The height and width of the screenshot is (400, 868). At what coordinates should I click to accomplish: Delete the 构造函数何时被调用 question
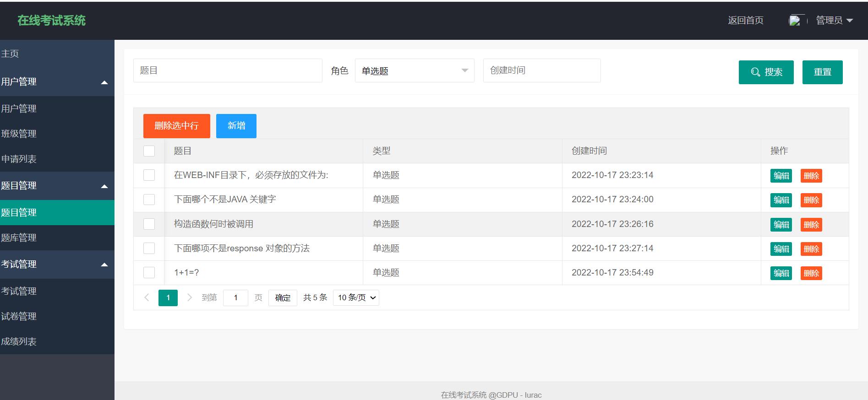coord(811,225)
